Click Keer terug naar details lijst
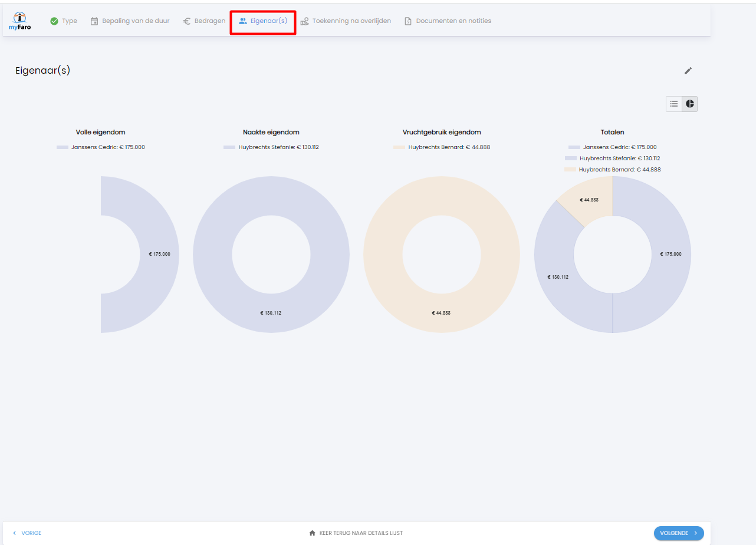This screenshot has height=545, width=756. point(356,533)
